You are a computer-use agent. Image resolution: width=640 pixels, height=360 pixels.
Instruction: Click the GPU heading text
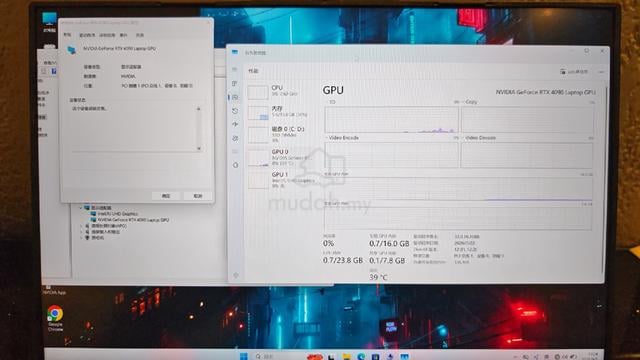333,90
